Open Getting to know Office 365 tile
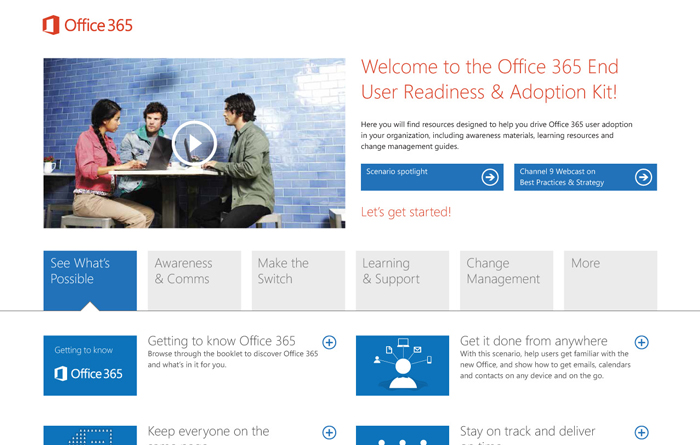 pos(90,366)
